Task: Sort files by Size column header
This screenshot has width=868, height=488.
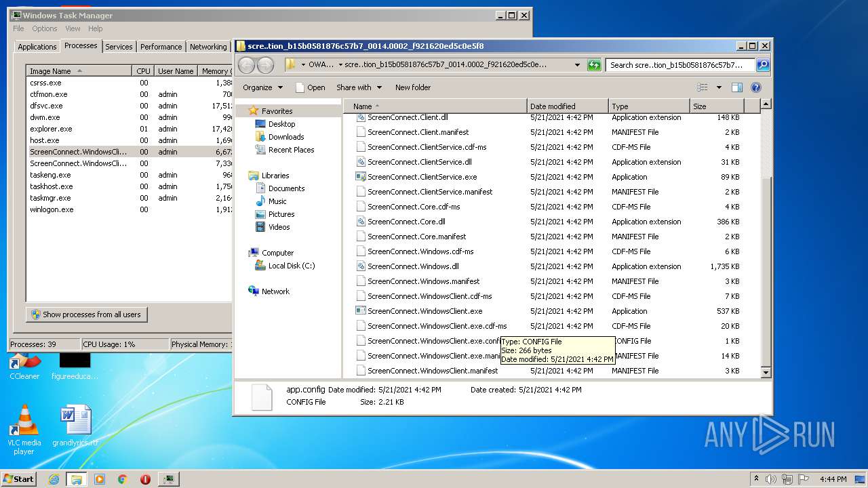Action: click(x=717, y=106)
